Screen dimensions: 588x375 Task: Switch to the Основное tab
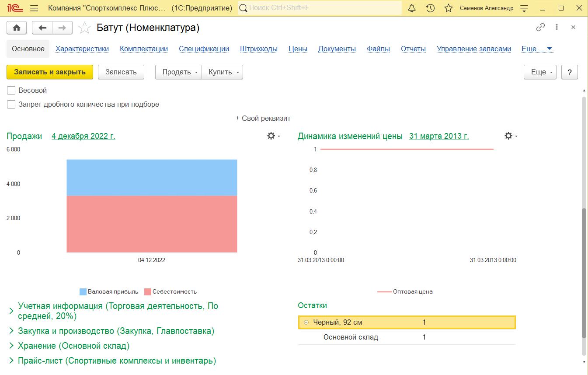(28, 49)
